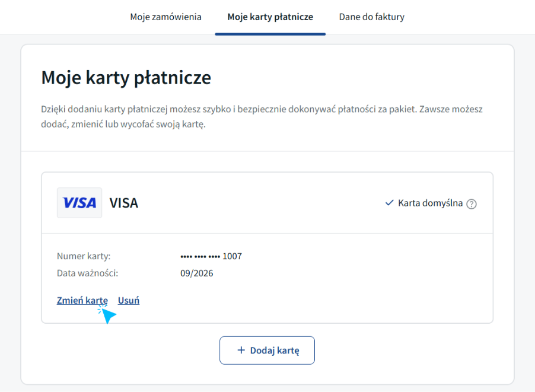Click the Numer karty label
Image resolution: width=535 pixels, height=392 pixels.
coord(84,256)
